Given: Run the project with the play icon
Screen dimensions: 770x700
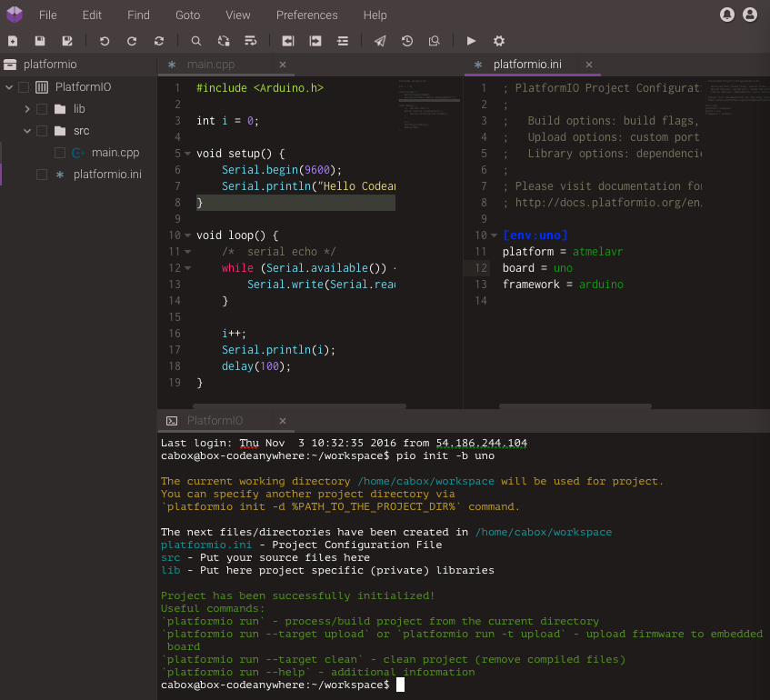Looking at the screenshot, I should click(x=472, y=41).
